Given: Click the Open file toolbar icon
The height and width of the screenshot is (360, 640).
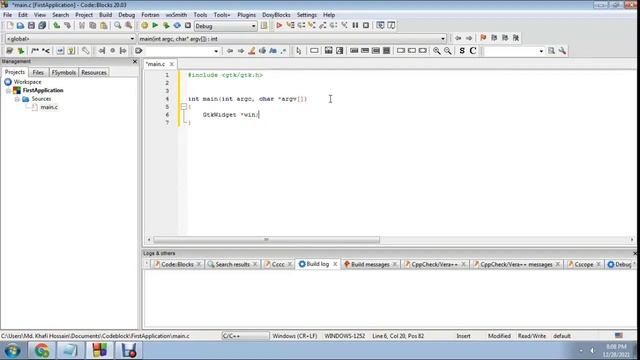Looking at the screenshot, I should (x=20, y=26).
